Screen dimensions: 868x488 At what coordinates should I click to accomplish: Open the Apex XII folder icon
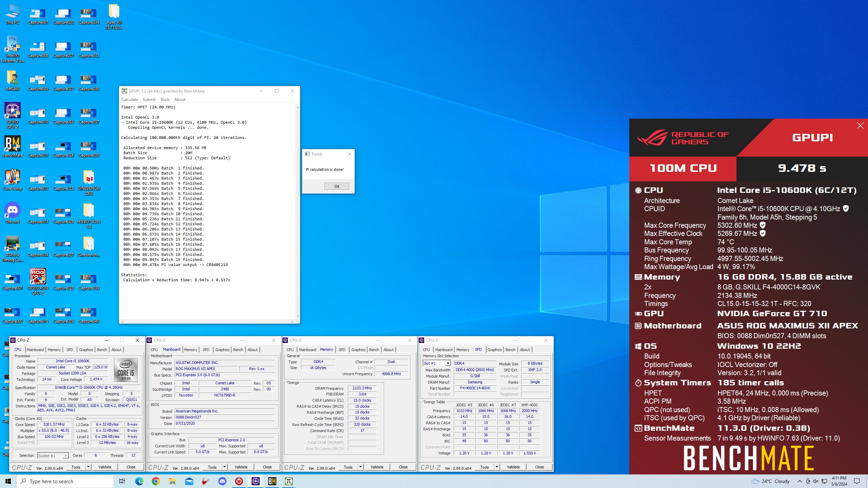[x=114, y=16]
